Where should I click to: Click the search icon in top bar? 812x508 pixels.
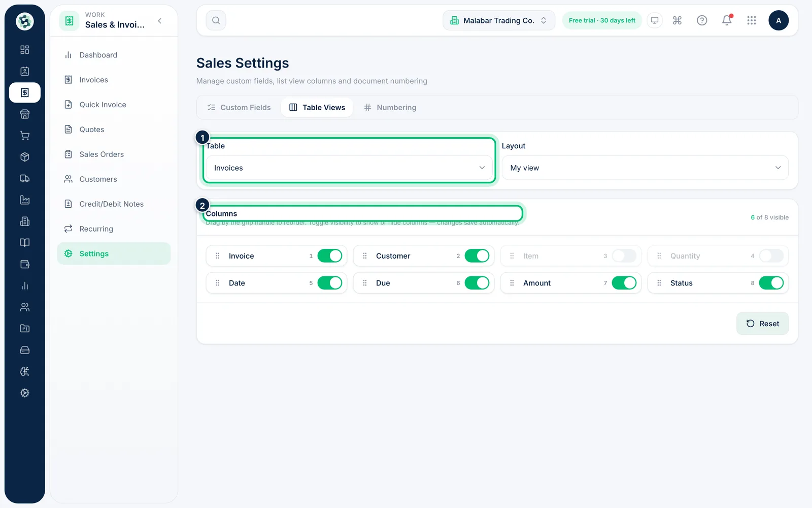tap(216, 20)
